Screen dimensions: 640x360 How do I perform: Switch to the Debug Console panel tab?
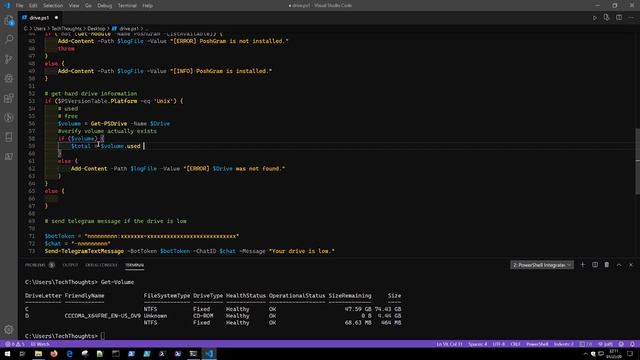[x=101, y=265]
